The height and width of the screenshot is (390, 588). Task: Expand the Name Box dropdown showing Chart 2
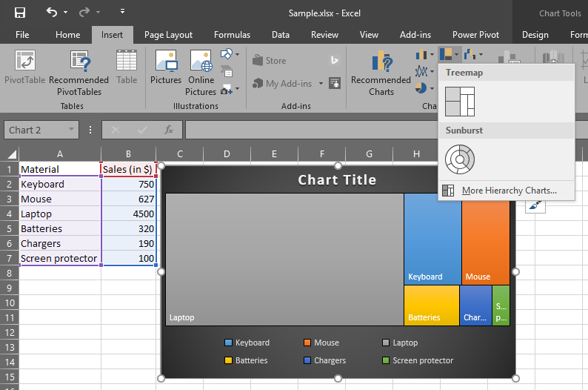[x=71, y=130]
